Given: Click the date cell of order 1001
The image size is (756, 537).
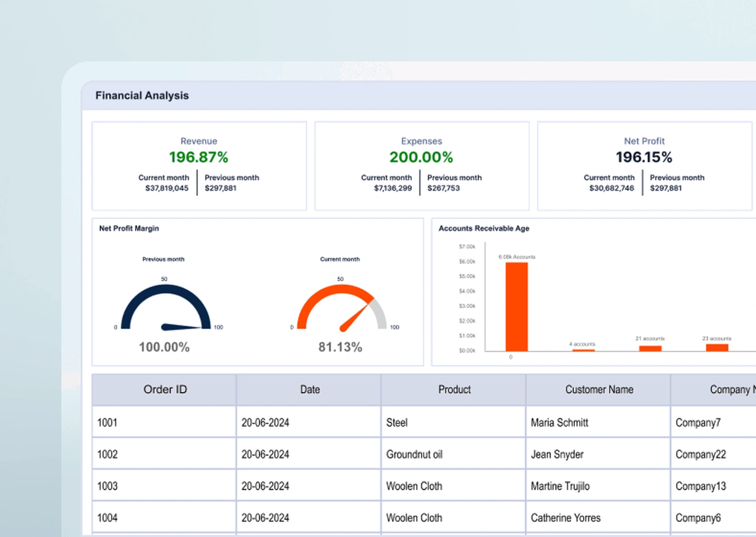Looking at the screenshot, I should pyautogui.click(x=309, y=422).
